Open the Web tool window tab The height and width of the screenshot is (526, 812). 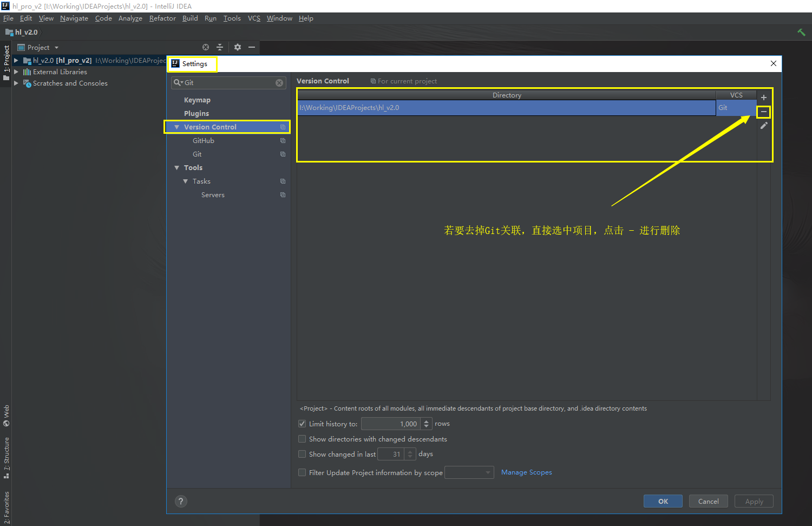coord(6,415)
